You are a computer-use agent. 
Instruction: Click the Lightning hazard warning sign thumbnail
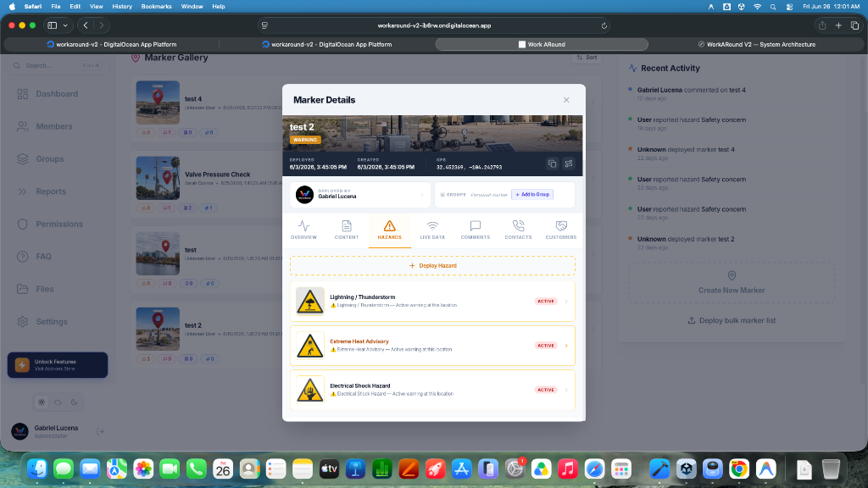click(310, 302)
